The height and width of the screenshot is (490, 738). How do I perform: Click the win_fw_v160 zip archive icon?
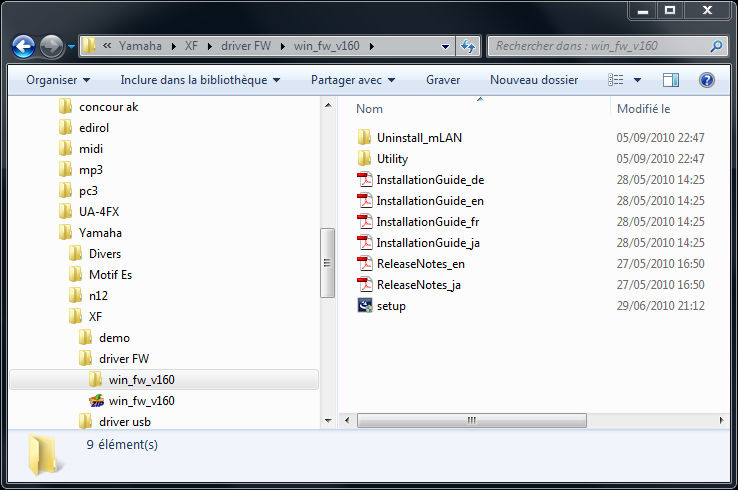click(x=96, y=401)
